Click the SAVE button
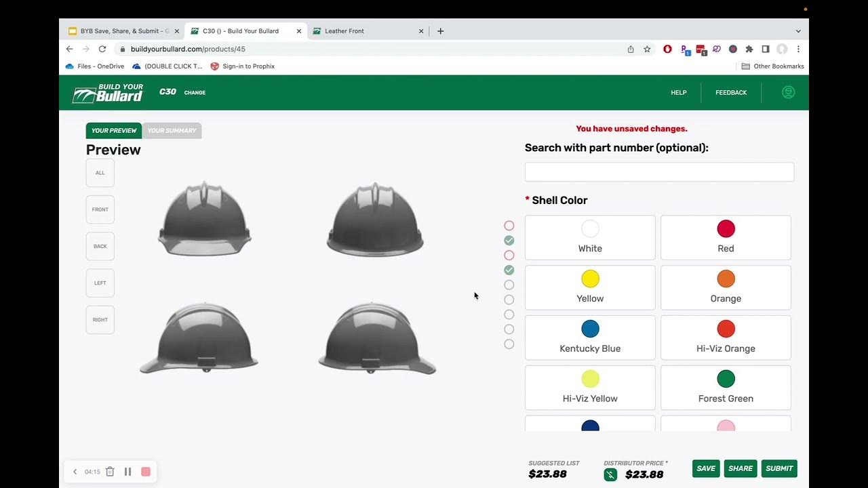This screenshot has width=868, height=488. pos(706,468)
